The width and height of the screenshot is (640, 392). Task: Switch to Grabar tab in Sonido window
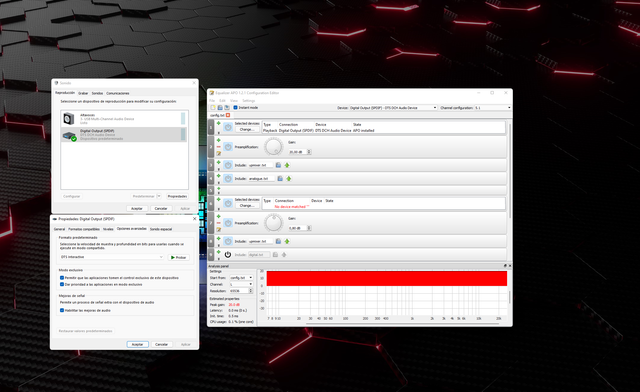click(83, 93)
